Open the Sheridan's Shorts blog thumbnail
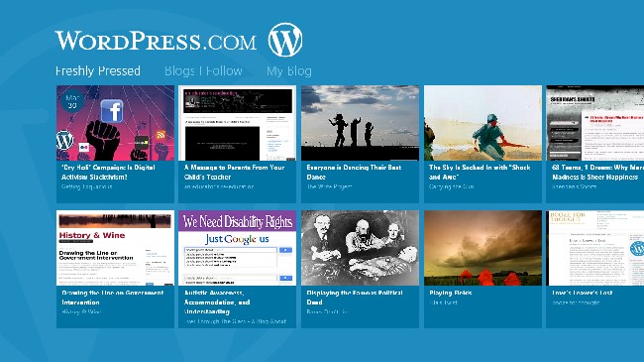The width and height of the screenshot is (644, 362). click(595, 123)
